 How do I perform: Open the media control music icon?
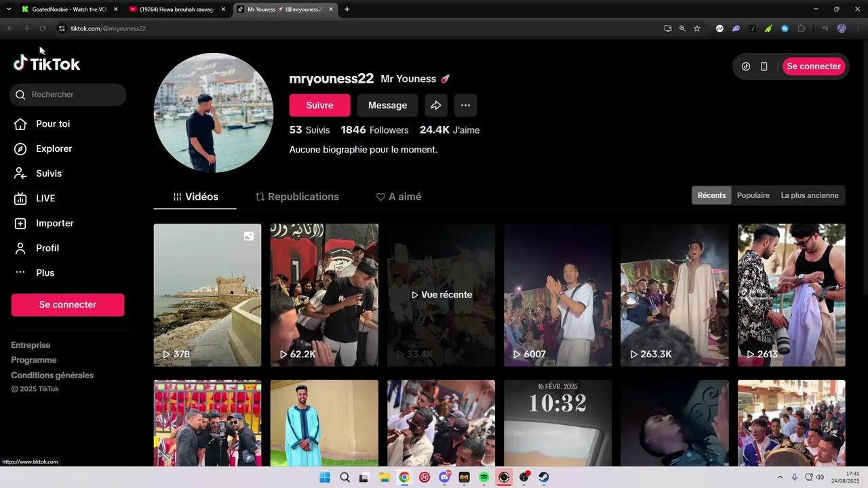coord(825,28)
